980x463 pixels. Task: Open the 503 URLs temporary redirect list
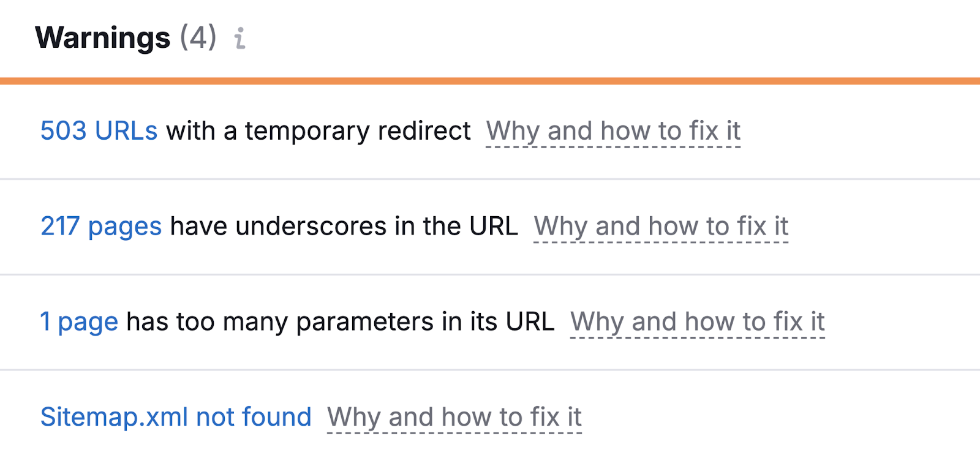click(x=98, y=130)
